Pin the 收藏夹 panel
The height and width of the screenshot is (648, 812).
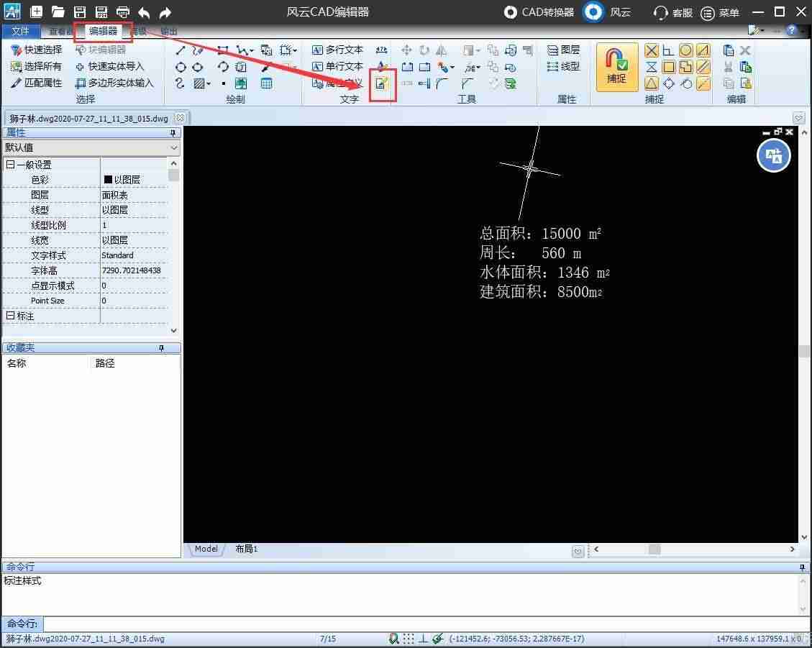161,348
